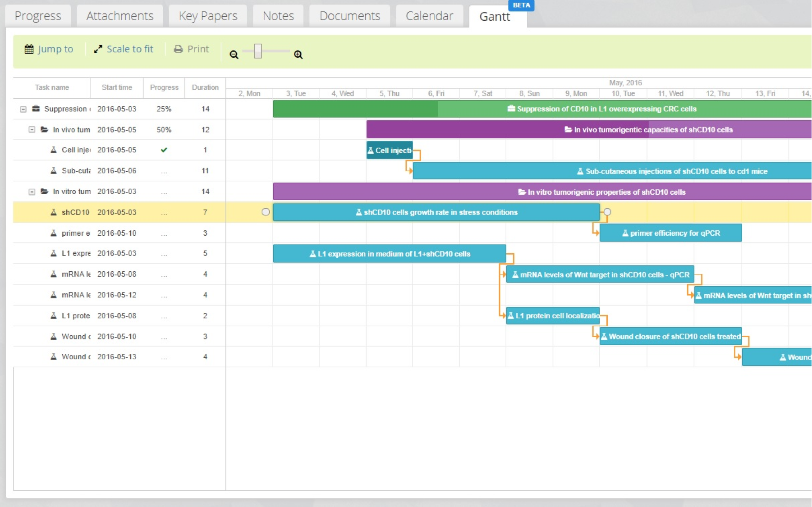
Task: Collapse the In vivo tumorigenic group
Action: (32, 130)
